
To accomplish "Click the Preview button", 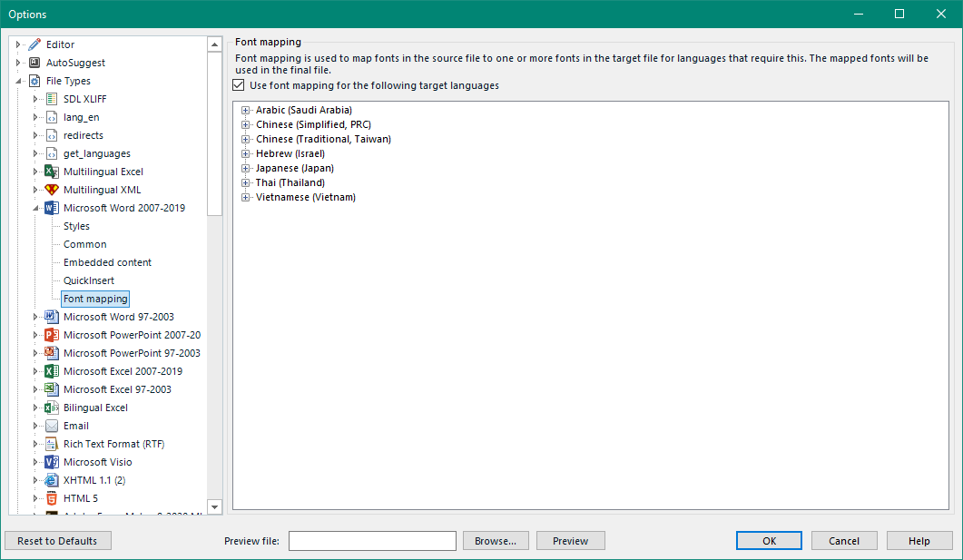I will [571, 541].
